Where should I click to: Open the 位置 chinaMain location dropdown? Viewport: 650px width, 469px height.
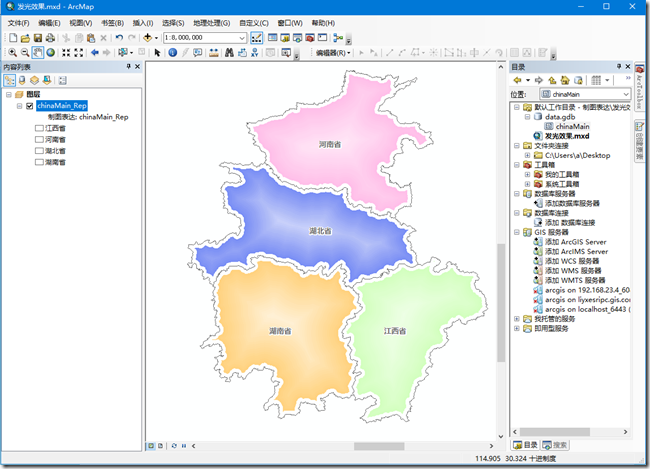(626, 94)
